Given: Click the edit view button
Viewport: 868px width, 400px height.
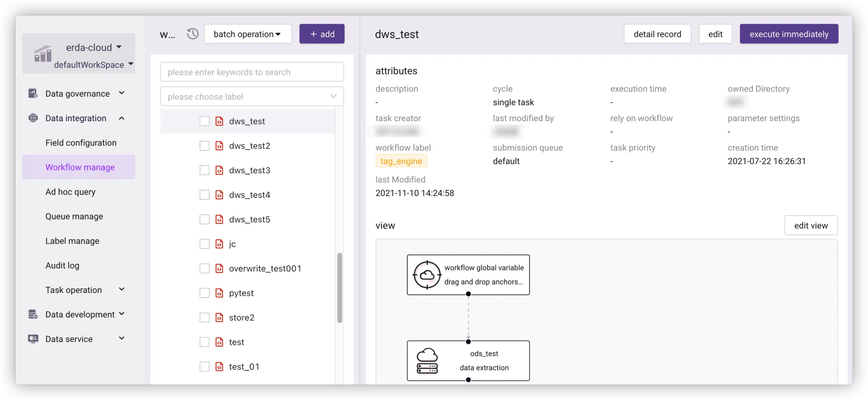Looking at the screenshot, I should click(x=811, y=225).
